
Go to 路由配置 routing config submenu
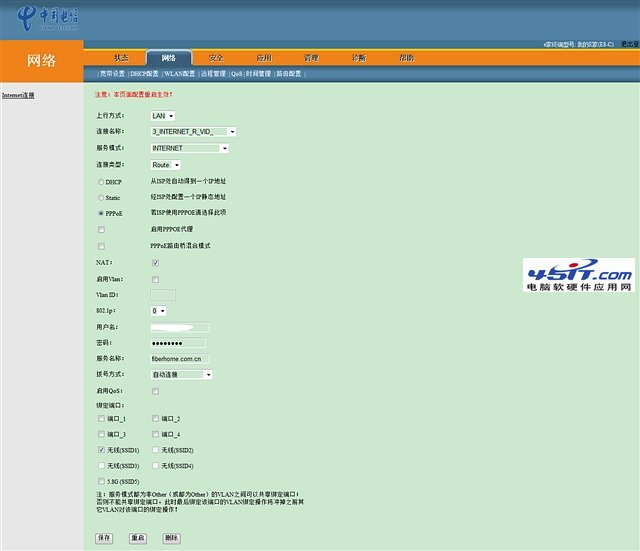coord(289,74)
